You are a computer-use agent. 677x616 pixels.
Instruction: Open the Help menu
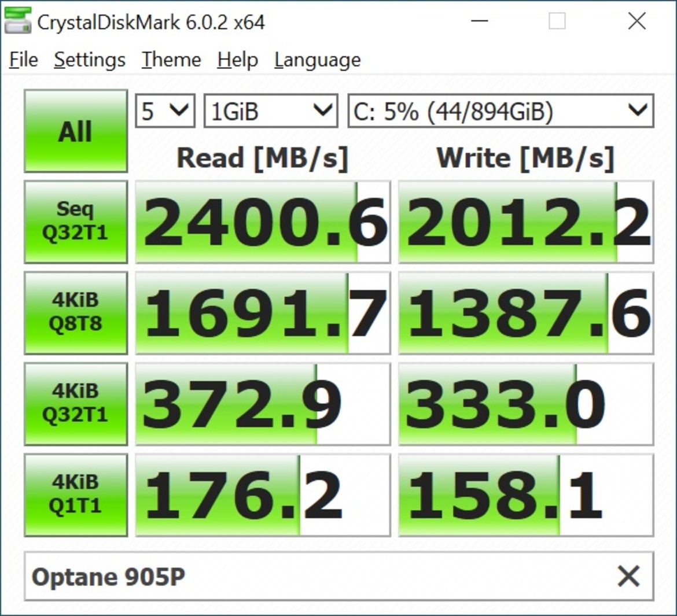point(237,60)
